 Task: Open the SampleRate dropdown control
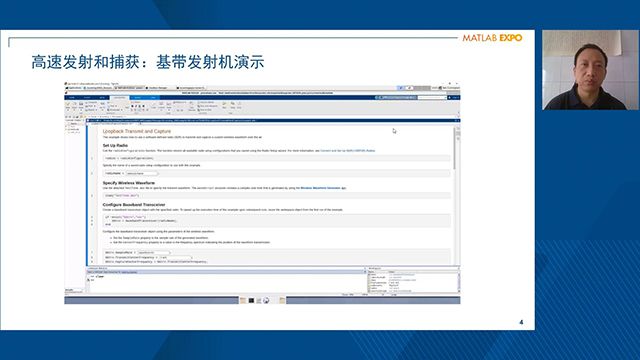pyautogui.click(x=153, y=253)
